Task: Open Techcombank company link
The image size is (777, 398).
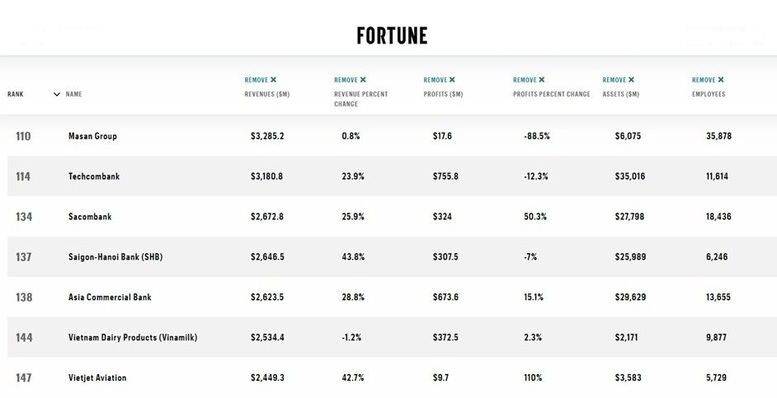Action: [x=94, y=176]
